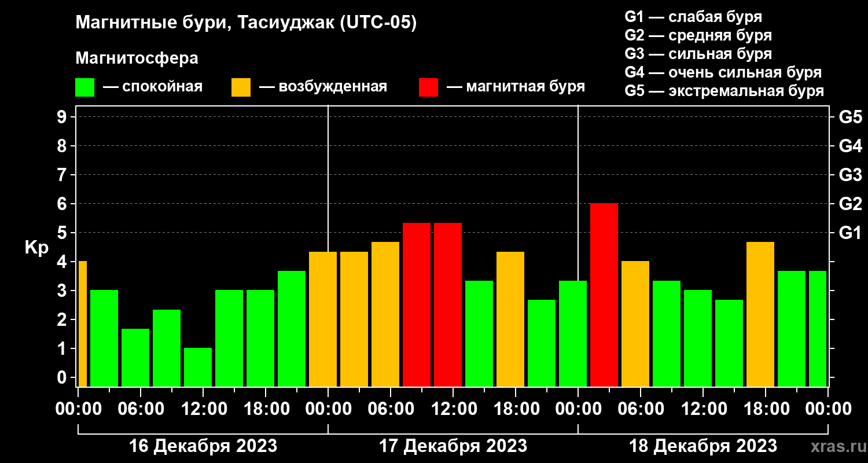Image resolution: width=868 pixels, height=463 pixels.
Task: Click the last green bar ending 18 December
Action: click(x=818, y=329)
